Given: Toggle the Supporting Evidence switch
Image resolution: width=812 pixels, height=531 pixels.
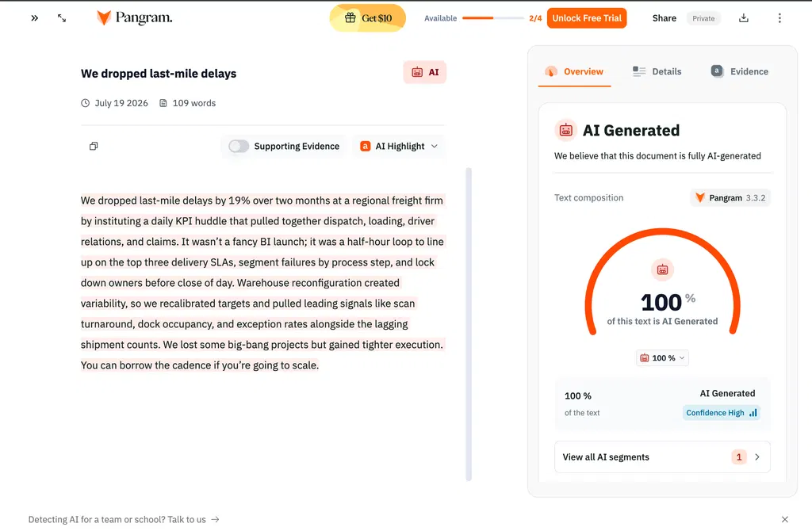Looking at the screenshot, I should click(x=239, y=147).
